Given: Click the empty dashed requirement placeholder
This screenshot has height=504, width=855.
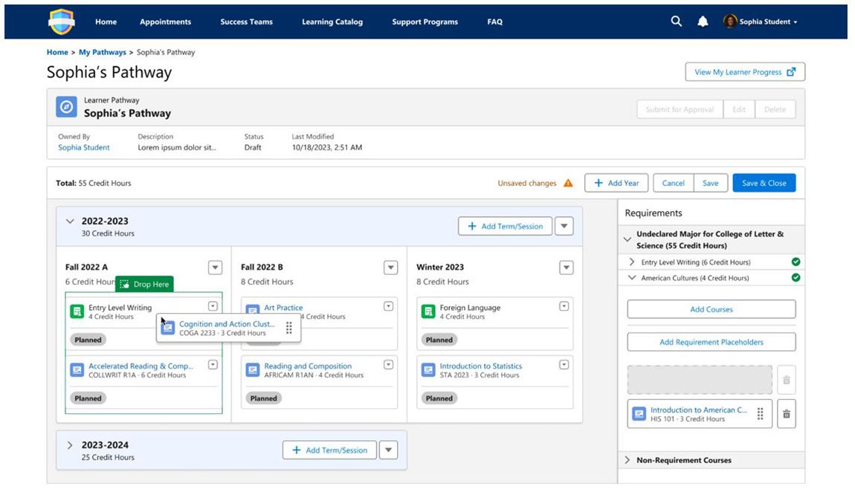Looking at the screenshot, I should click(x=699, y=379).
